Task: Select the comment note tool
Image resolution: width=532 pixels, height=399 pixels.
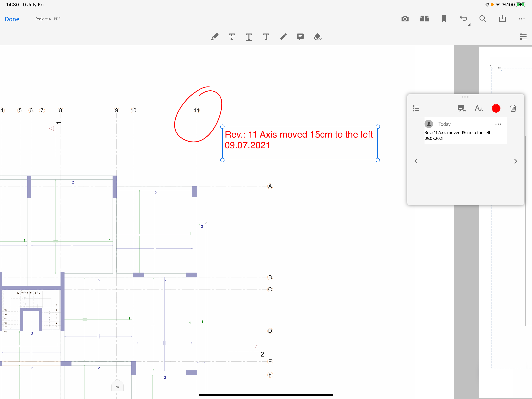Action: [300, 37]
